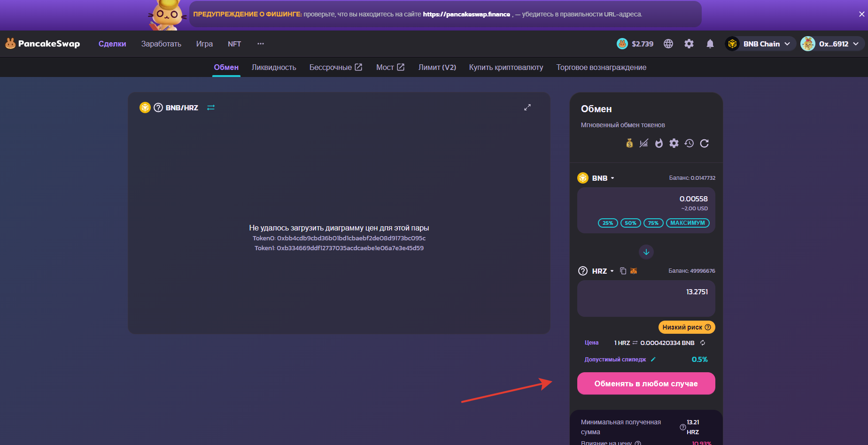The width and height of the screenshot is (868, 445).
Task: Click the refresh icon beside price
Action: point(703,343)
